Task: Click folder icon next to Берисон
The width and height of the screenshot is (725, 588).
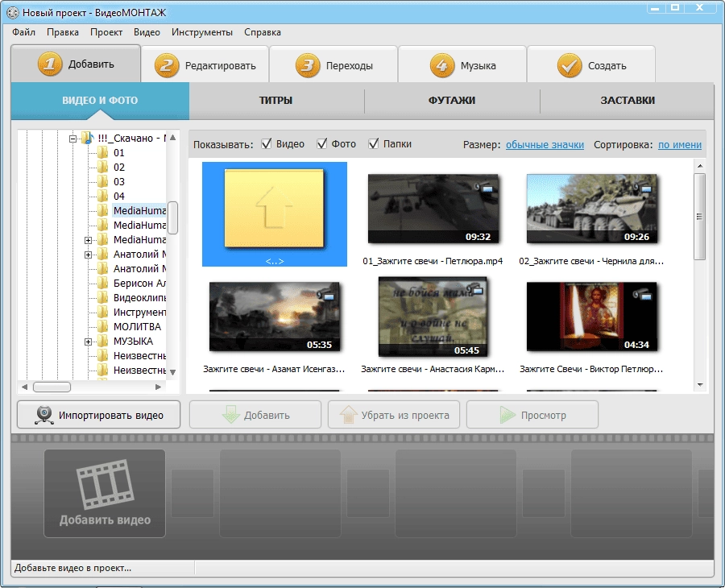Action: (102, 283)
